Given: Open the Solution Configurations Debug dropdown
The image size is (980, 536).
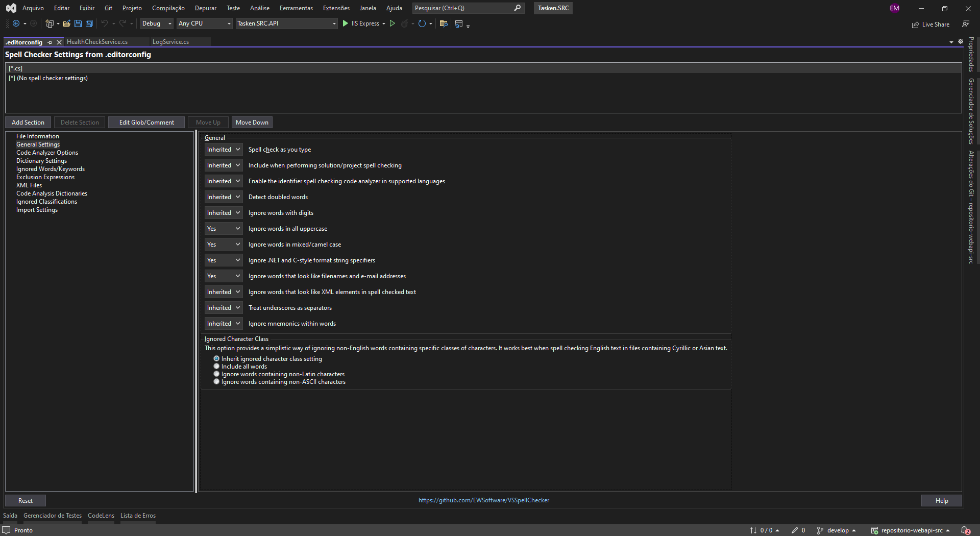Looking at the screenshot, I should [x=156, y=23].
